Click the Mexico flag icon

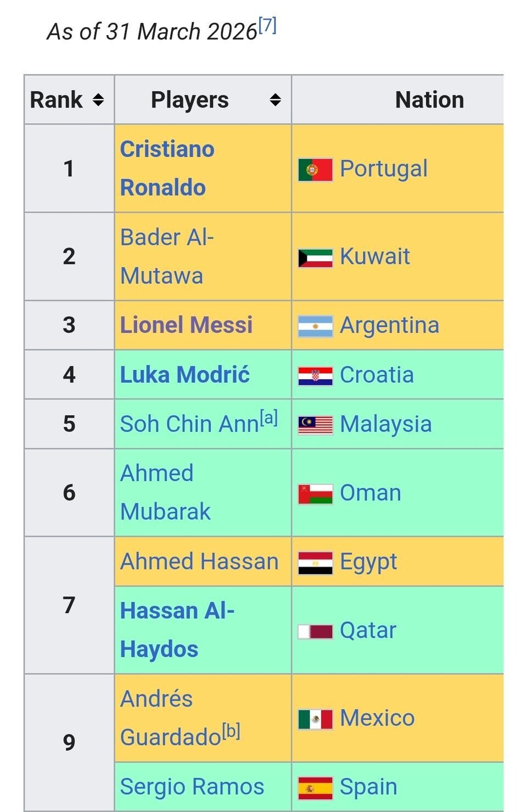point(315,719)
